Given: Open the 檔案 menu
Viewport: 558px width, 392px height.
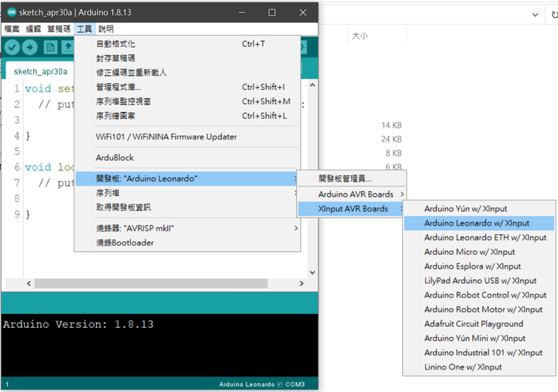Looking at the screenshot, I should click(x=12, y=29).
